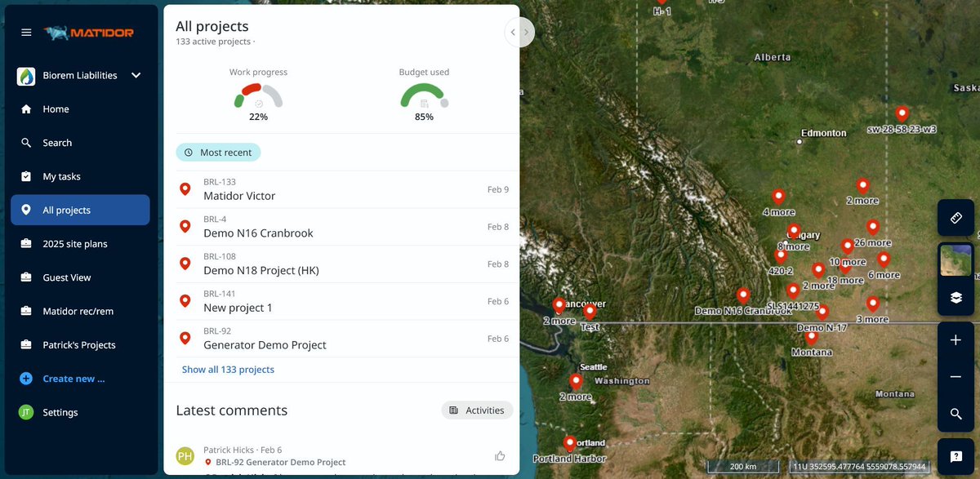
Task: Click Show all 133 projects link
Action: (228, 370)
